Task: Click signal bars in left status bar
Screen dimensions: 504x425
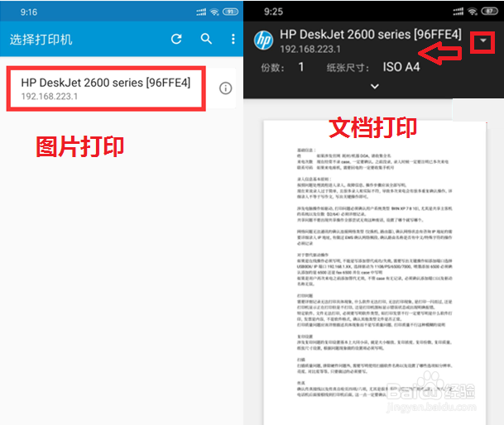Action: click(201, 12)
